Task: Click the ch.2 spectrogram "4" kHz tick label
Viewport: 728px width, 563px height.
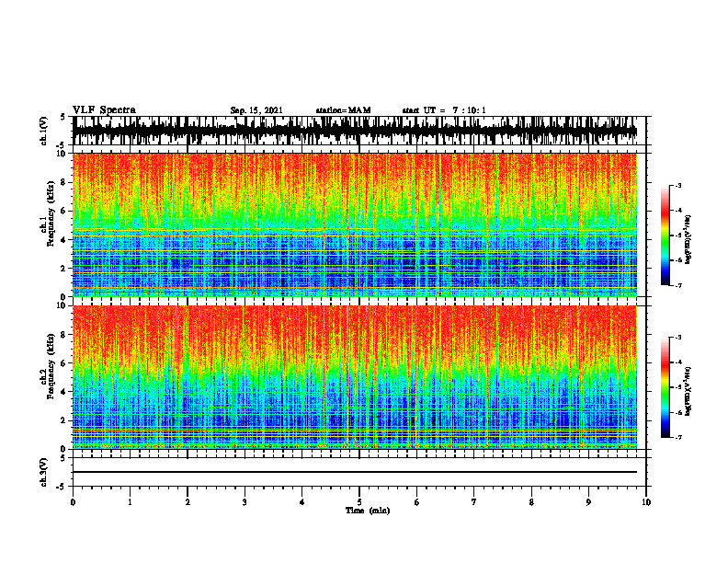Action: click(64, 392)
